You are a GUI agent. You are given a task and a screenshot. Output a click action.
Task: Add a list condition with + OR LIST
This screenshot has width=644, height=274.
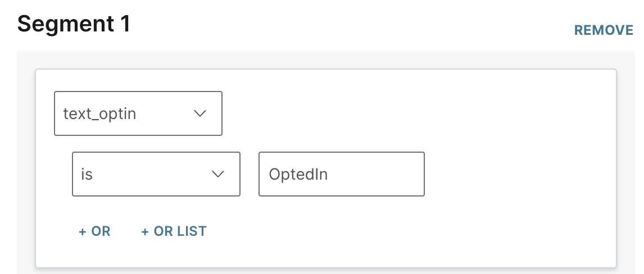click(174, 231)
